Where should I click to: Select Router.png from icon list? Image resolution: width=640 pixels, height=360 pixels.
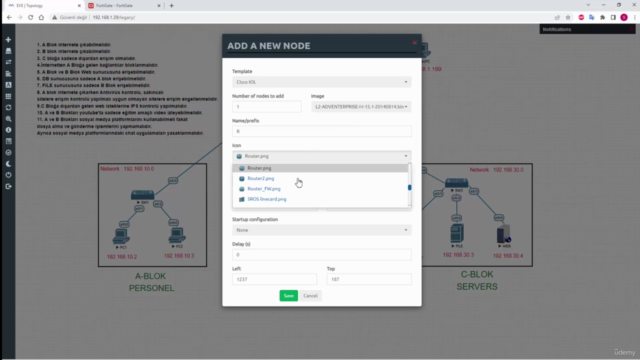click(320, 168)
